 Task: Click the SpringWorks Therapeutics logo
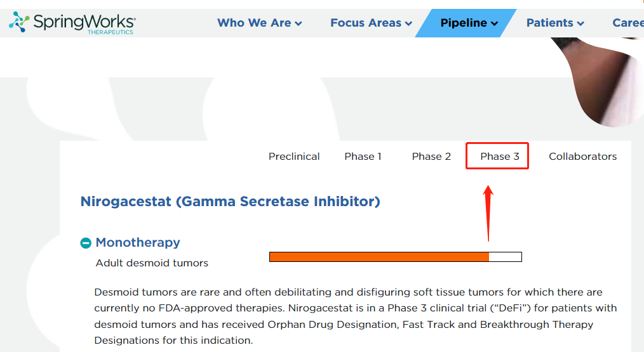point(72,23)
